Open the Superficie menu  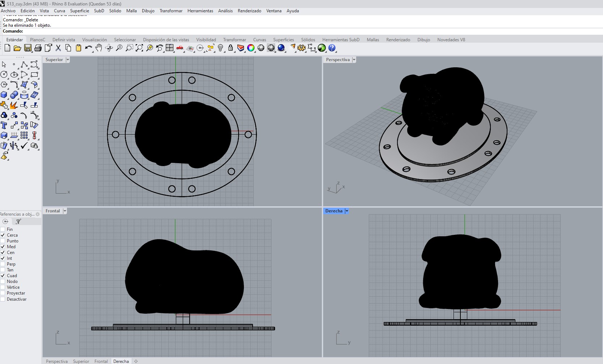click(80, 11)
